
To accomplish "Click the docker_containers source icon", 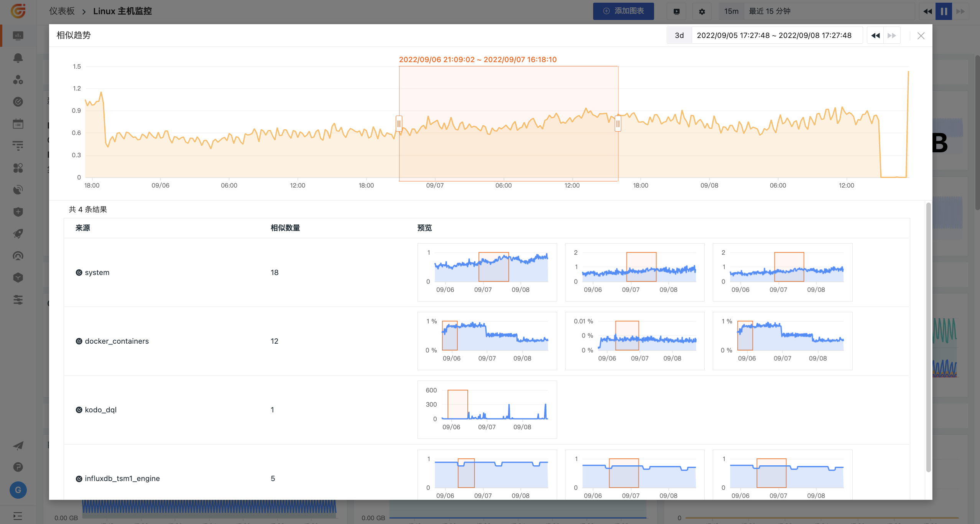I will click(x=79, y=341).
